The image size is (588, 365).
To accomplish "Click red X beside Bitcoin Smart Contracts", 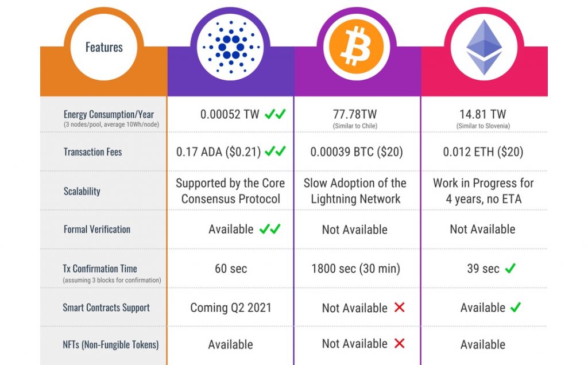I will pos(399,308).
